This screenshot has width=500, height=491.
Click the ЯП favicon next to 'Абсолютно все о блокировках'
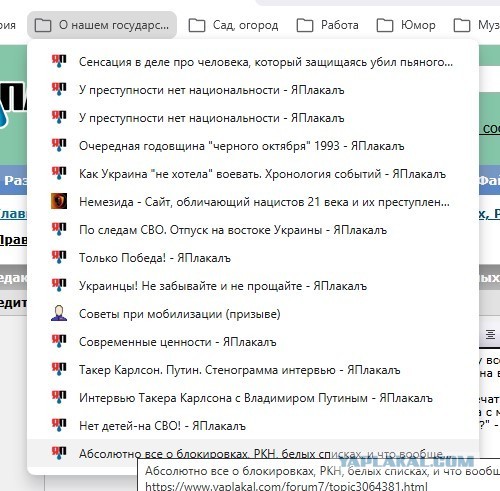[x=59, y=453]
